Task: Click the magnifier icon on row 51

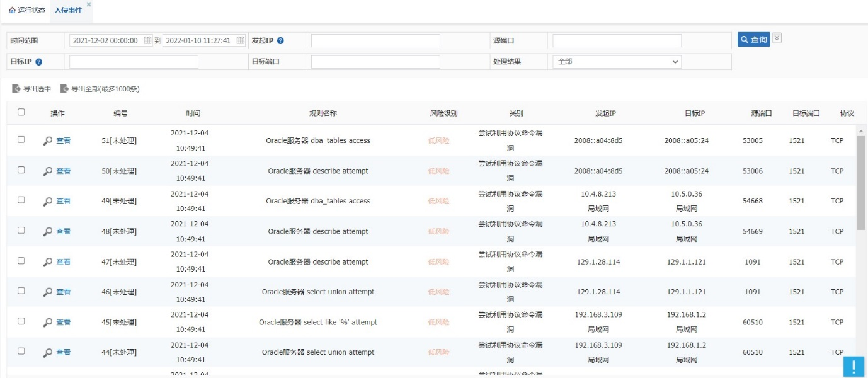Action: (48, 141)
